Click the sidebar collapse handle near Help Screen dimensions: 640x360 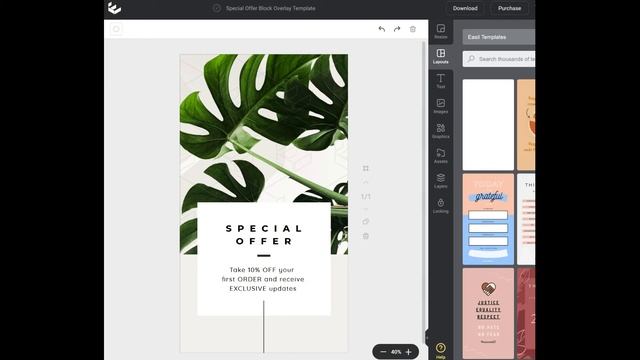pos(427,338)
